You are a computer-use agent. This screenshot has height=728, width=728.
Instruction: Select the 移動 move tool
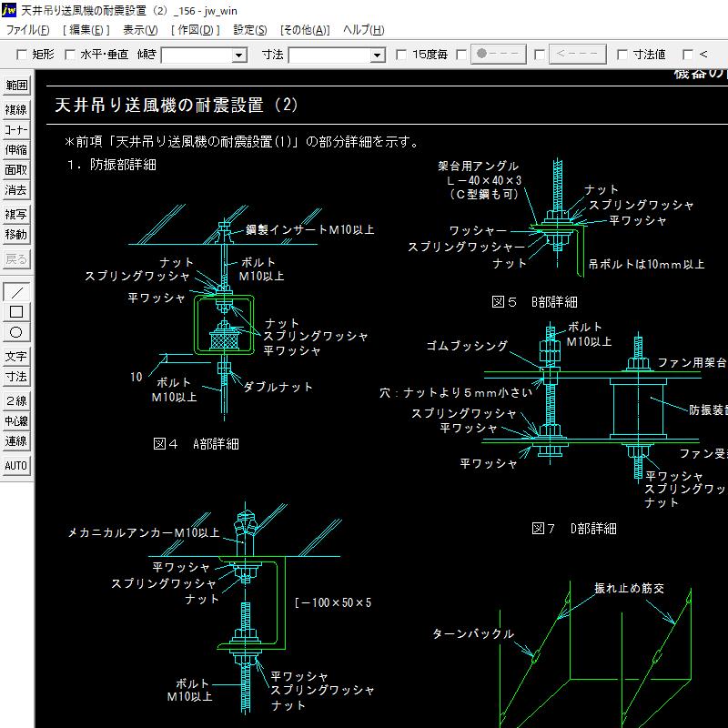coord(15,234)
